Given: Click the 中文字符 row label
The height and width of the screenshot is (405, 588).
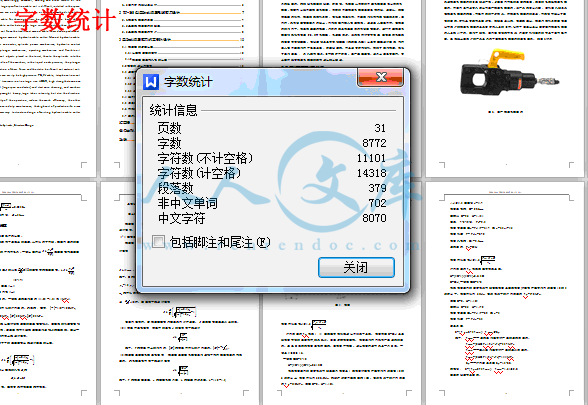Looking at the screenshot, I should click(181, 218).
